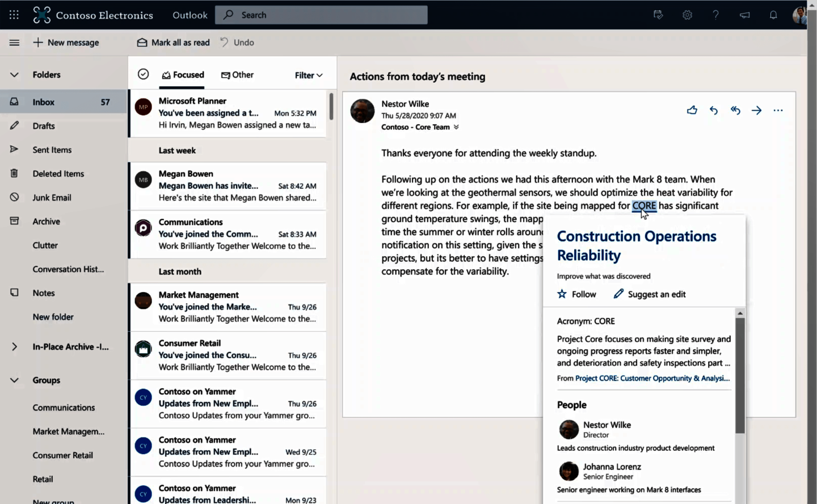Toggle the select all messages circle
Image resolution: width=817 pixels, height=504 pixels.
point(144,74)
